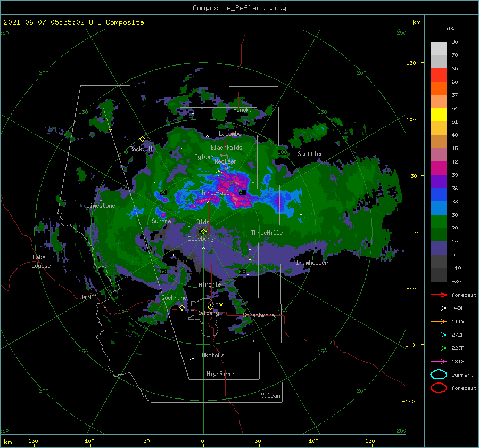479x448 pixels.
Task: Click the RedDeer city label
Action: tap(226, 161)
